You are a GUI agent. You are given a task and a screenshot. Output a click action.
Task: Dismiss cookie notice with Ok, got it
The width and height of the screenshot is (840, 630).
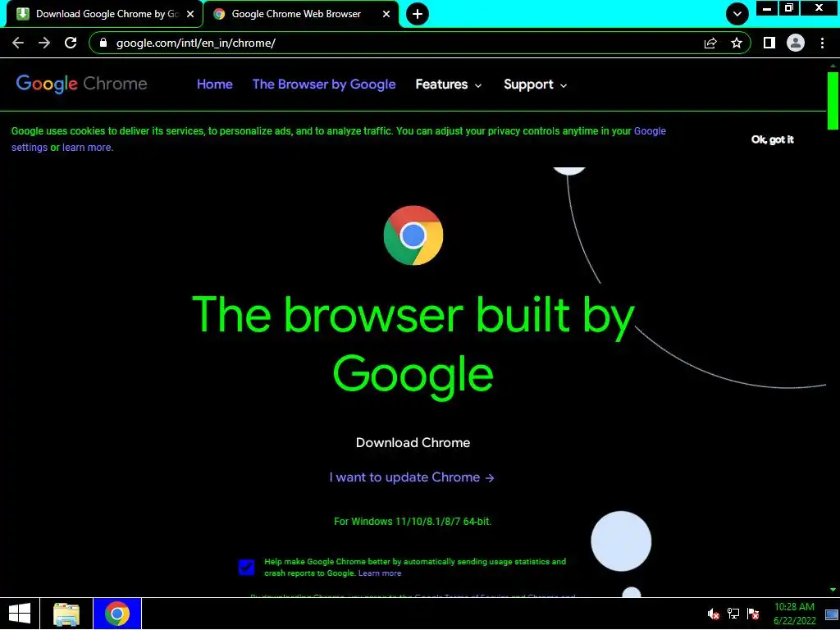[x=772, y=139]
